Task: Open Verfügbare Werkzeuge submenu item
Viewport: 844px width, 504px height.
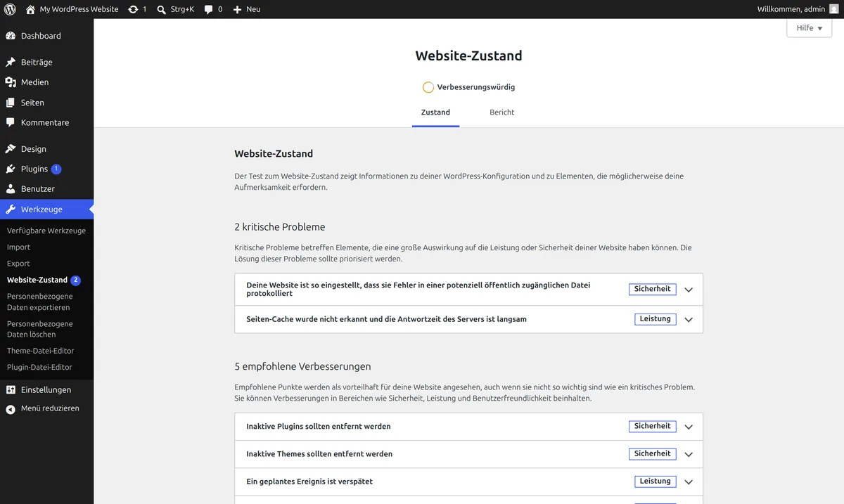Action: click(x=46, y=231)
